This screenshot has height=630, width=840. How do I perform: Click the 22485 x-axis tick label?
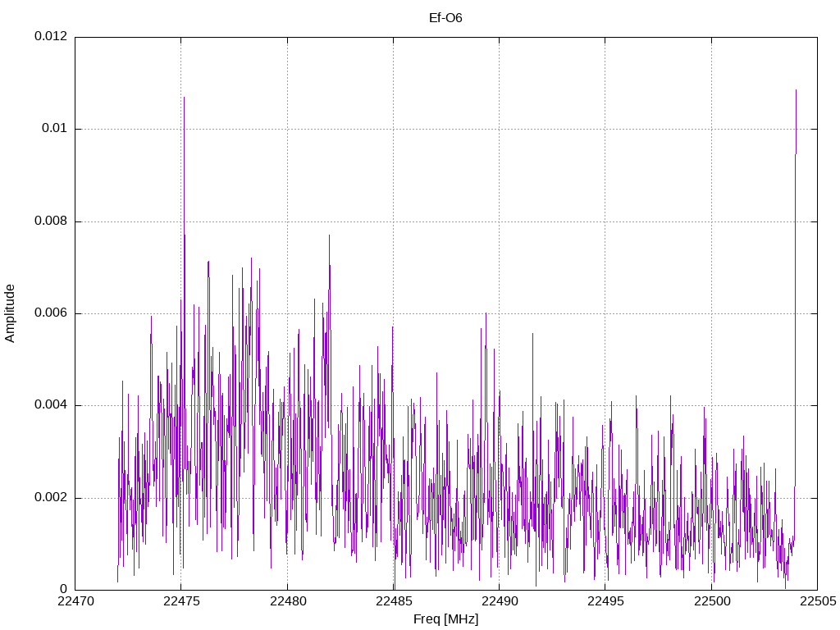coord(393,601)
